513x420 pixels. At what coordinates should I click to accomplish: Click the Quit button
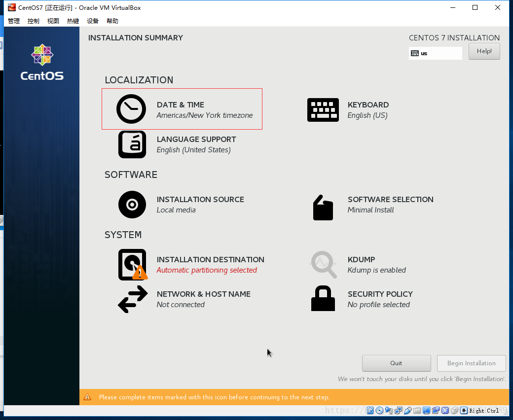[396, 363]
